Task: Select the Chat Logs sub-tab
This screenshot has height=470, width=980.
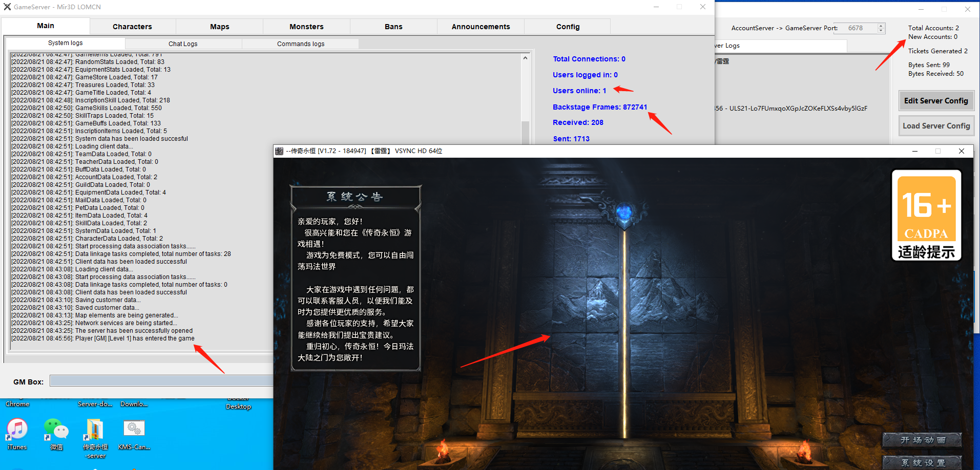Action: pyautogui.click(x=183, y=44)
